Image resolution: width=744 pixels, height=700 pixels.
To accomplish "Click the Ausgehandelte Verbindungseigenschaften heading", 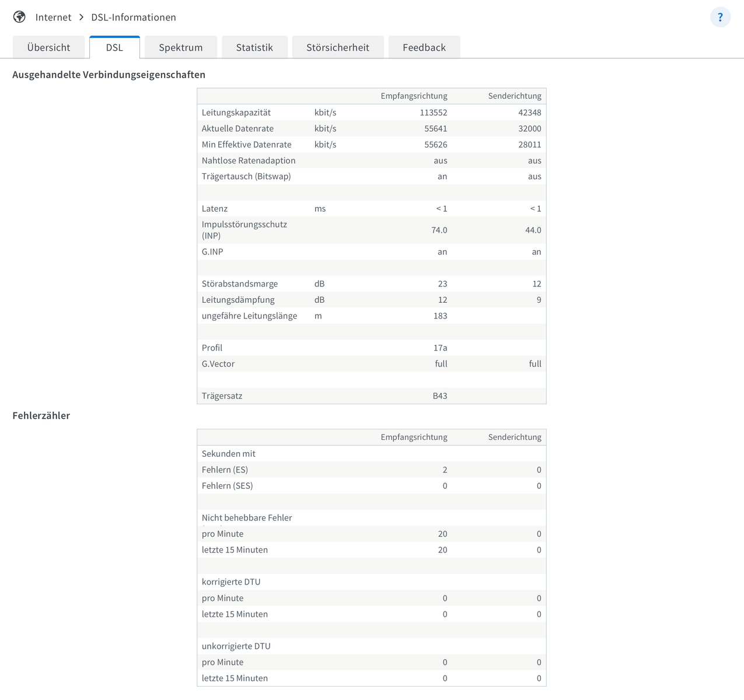I will (x=109, y=75).
